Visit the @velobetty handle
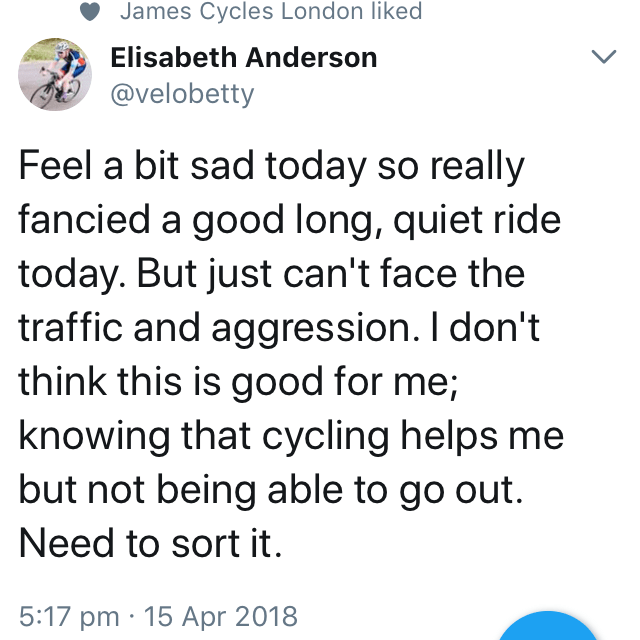 [x=182, y=94]
